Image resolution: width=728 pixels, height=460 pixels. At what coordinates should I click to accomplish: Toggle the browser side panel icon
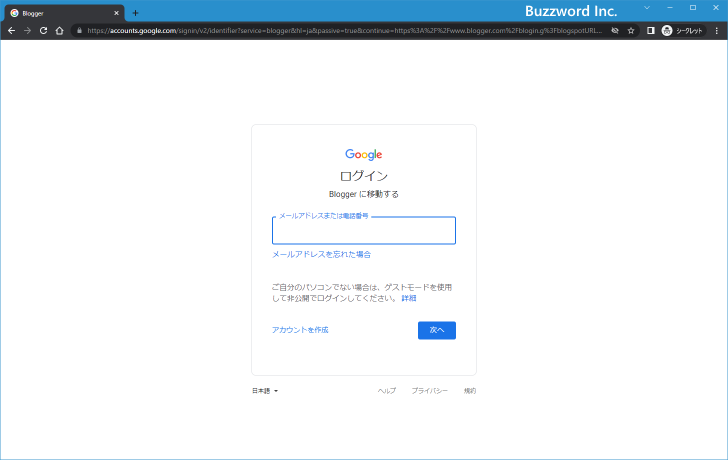[650, 31]
